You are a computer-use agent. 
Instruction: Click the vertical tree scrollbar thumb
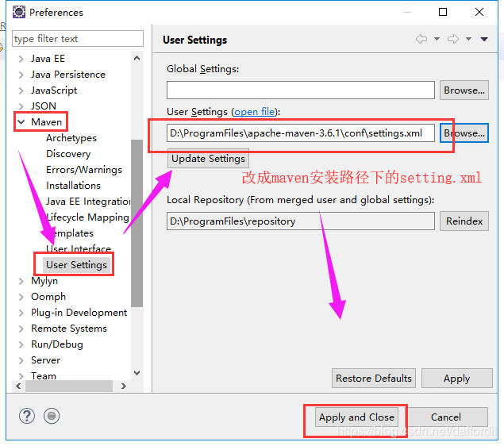point(137,223)
